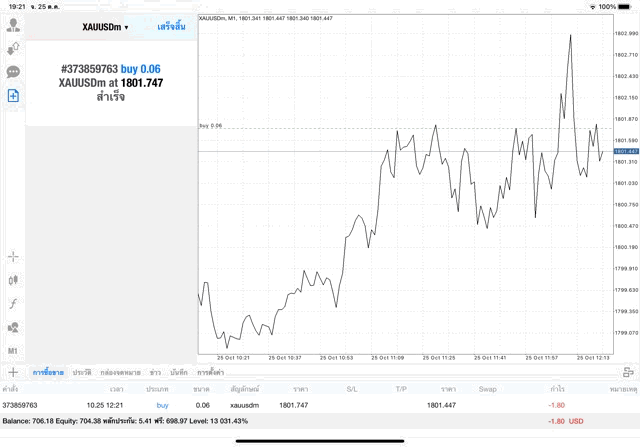Check the Wi-Fi icon in status bar
Viewport: 640px width, 447px height.
coord(593,7)
